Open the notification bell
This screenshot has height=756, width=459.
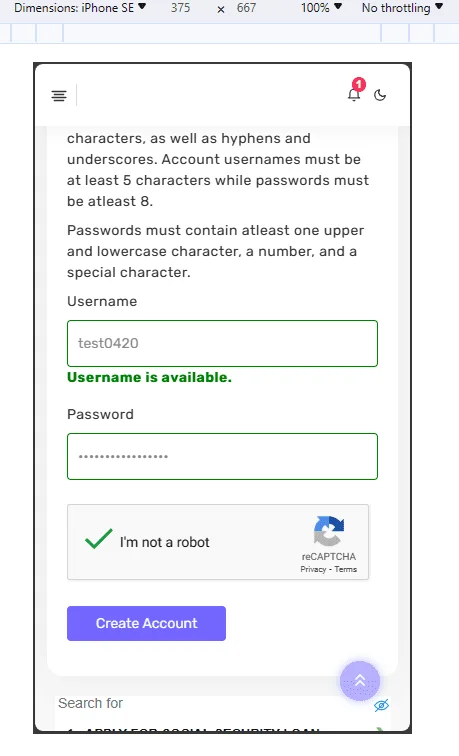pos(354,94)
